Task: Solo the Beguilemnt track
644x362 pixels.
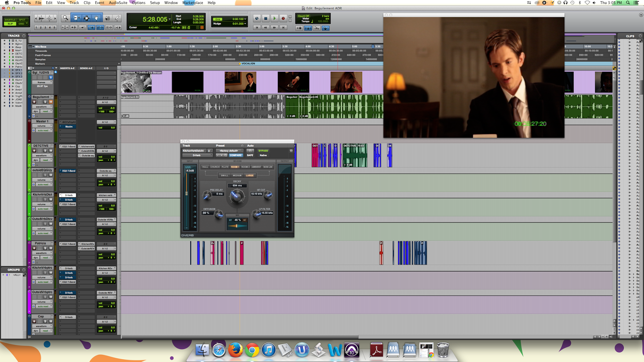Action: [45, 102]
